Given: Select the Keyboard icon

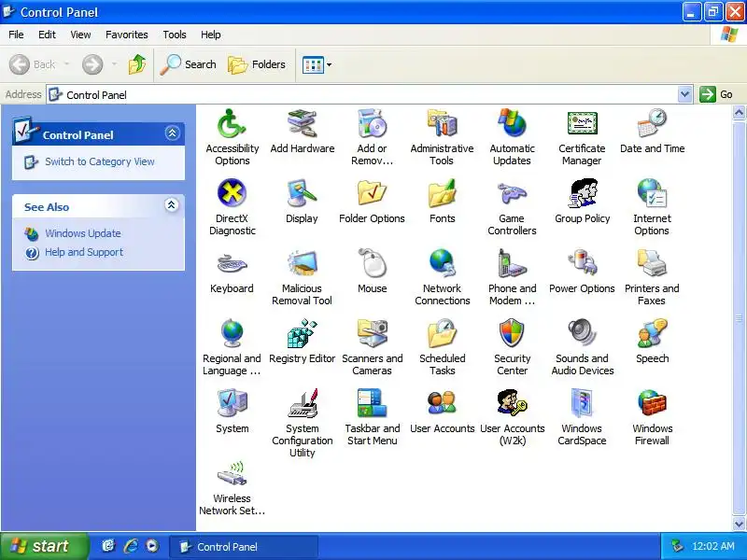Looking at the screenshot, I should (x=232, y=264).
